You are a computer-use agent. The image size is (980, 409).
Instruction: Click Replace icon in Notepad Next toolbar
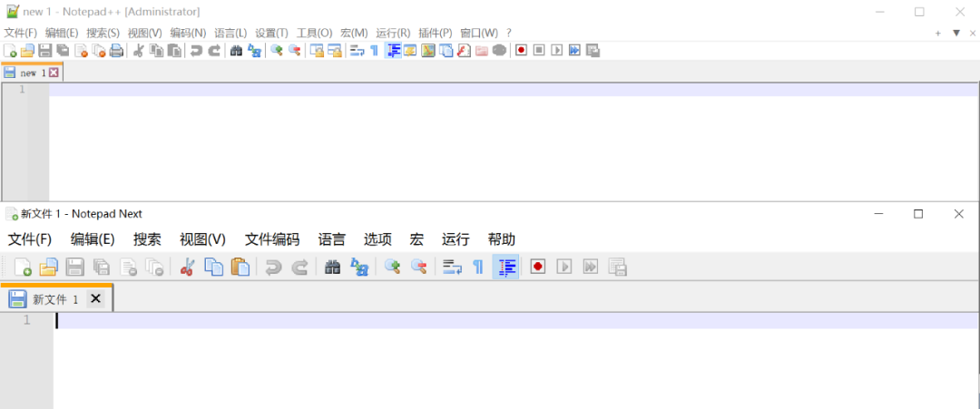358,267
